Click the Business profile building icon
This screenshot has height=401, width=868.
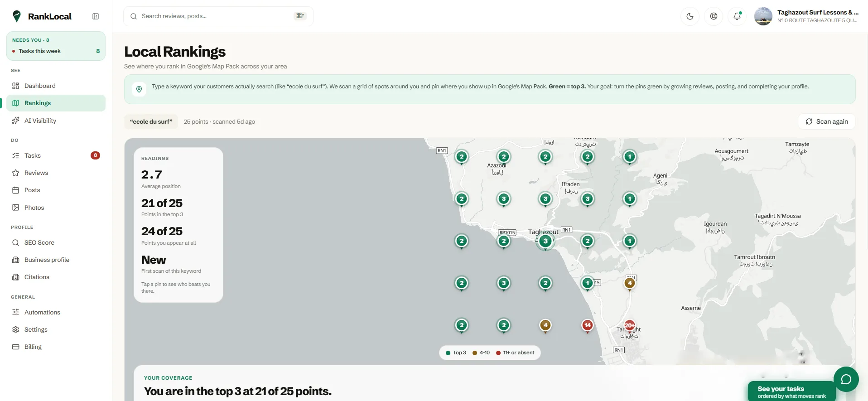[16, 260]
